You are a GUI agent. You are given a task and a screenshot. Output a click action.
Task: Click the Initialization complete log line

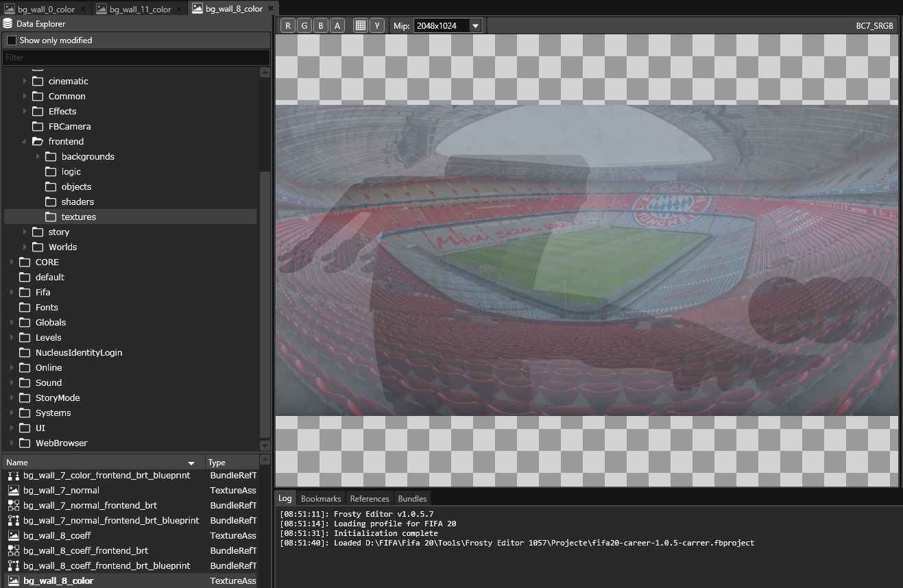[x=359, y=533]
